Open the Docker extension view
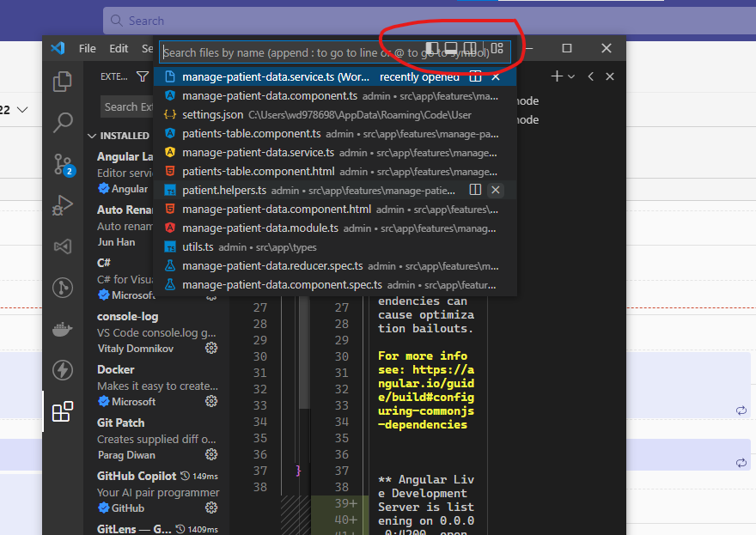756x535 pixels. point(62,329)
